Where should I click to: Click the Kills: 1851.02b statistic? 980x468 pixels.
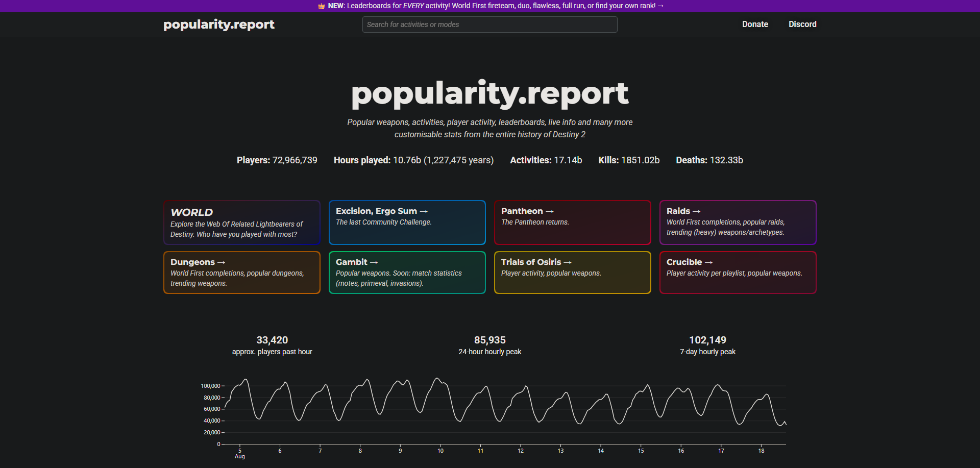[x=629, y=160]
